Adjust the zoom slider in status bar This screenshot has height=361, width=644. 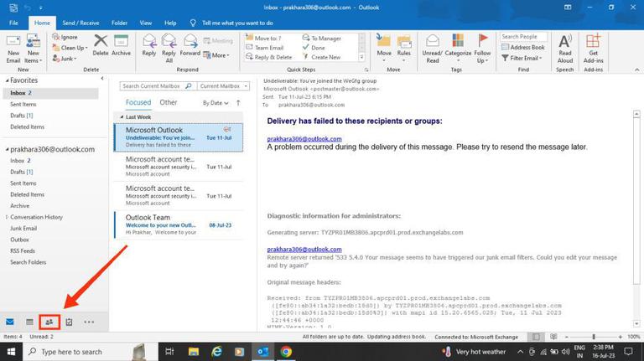(594, 337)
